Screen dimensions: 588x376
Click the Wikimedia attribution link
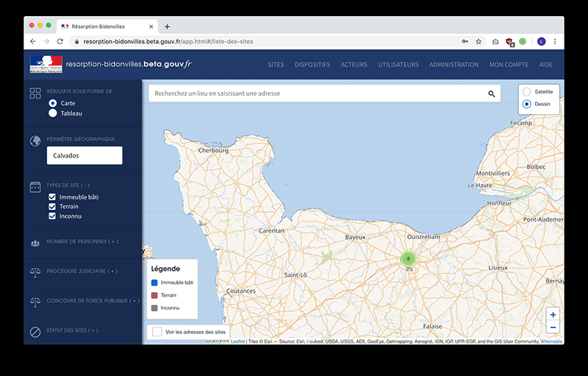click(x=551, y=341)
